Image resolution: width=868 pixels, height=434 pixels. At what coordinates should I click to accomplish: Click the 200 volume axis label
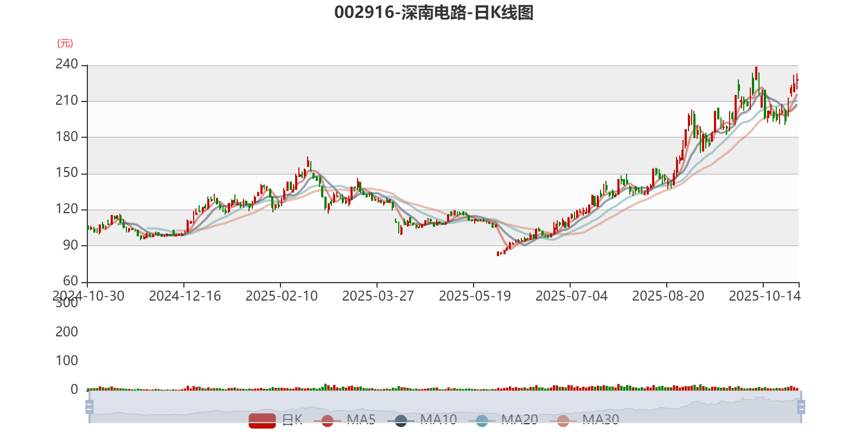pyautogui.click(x=67, y=331)
